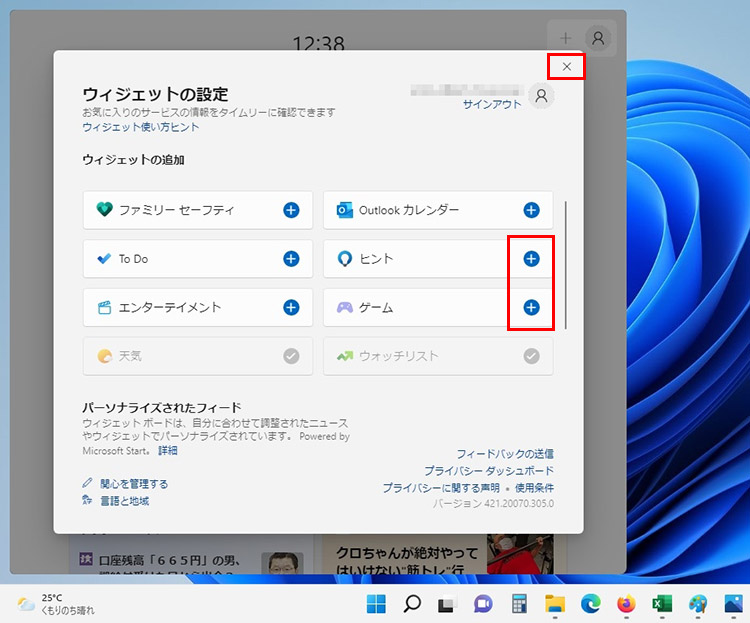This screenshot has height=623, width=750.
Task: Open 言語と地域 settings
Action: pos(124,500)
